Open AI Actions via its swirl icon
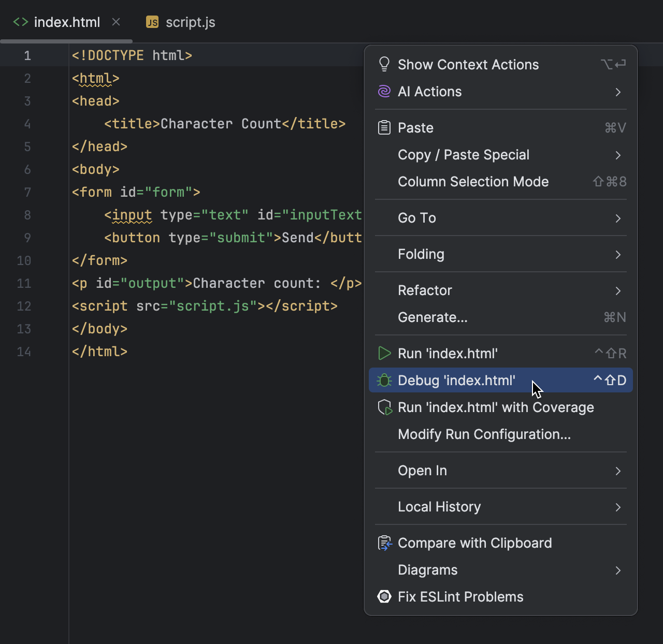 point(384,91)
